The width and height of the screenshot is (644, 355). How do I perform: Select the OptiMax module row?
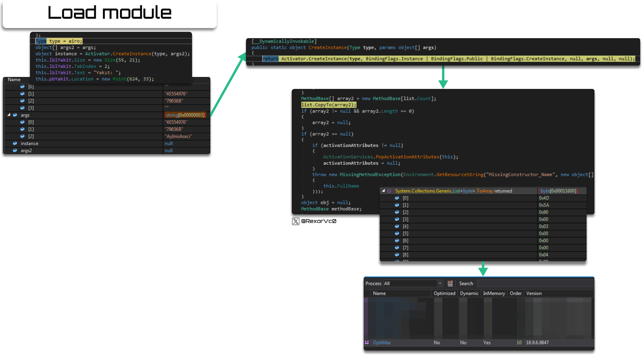pyautogui.click(x=479, y=342)
